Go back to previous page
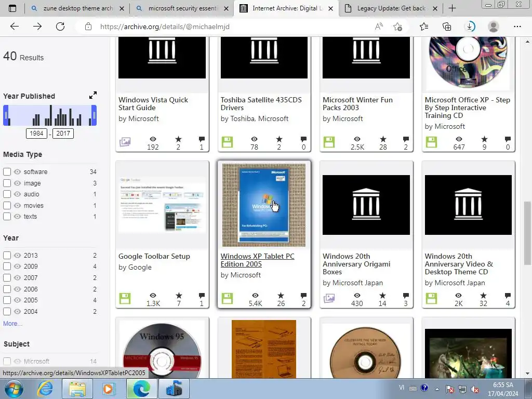This screenshot has height=399, width=532. tap(14, 26)
